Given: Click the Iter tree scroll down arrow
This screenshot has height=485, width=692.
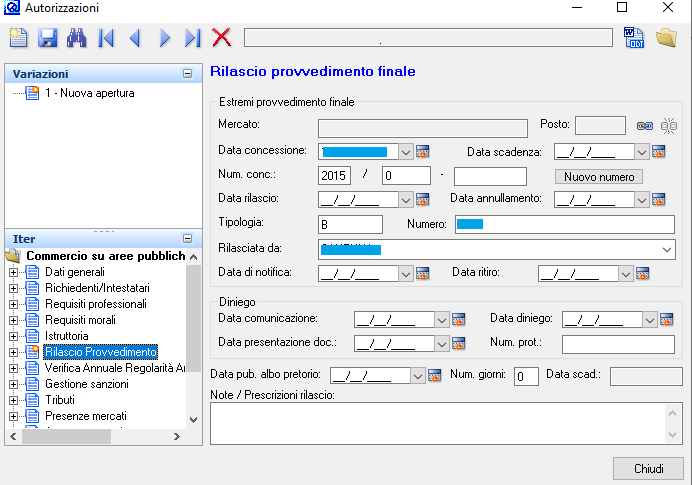Looking at the screenshot, I should (193, 420).
